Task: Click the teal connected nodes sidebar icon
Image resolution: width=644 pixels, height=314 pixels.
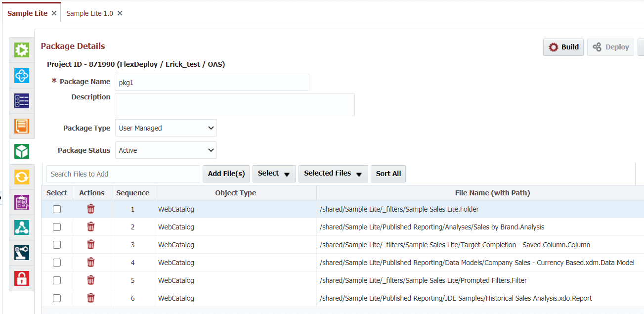Action: 22,227
